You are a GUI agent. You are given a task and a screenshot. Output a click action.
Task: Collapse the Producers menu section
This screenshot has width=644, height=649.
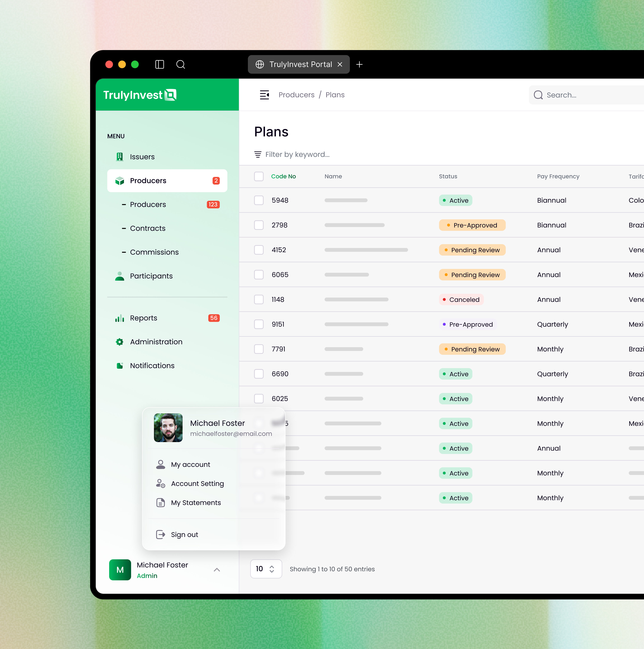coord(167,181)
